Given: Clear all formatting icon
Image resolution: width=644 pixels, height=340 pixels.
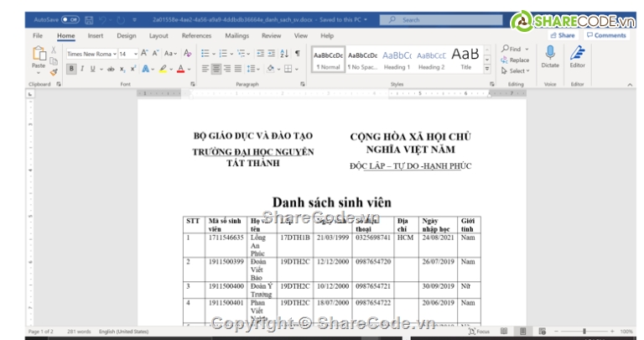Looking at the screenshot, I should click(x=188, y=54).
